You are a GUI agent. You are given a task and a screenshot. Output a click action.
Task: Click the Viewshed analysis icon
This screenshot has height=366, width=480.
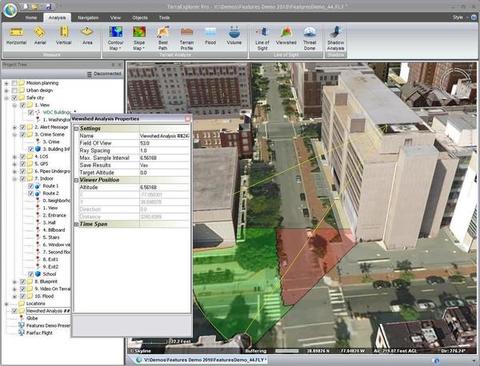click(x=286, y=36)
